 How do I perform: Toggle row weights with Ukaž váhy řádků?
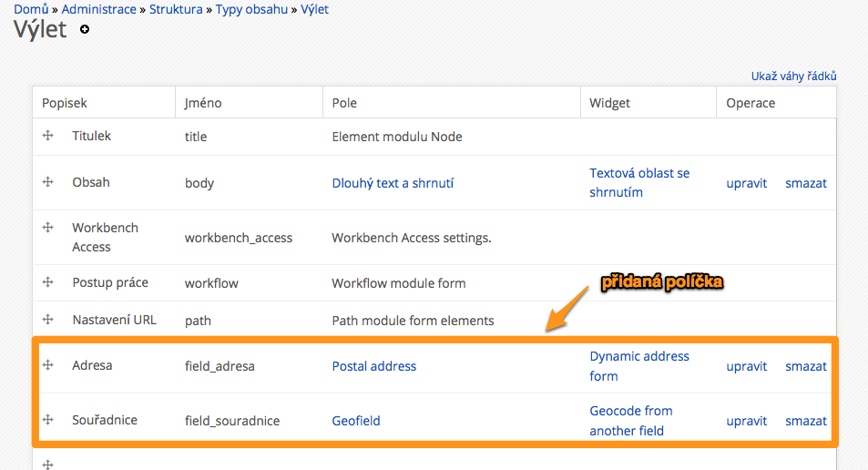coord(793,77)
